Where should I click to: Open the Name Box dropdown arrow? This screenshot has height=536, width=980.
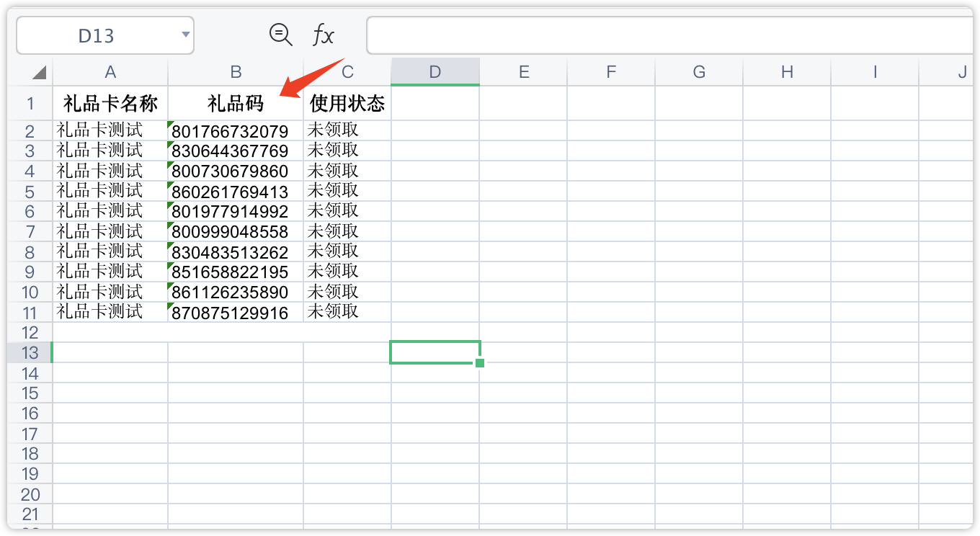point(186,35)
